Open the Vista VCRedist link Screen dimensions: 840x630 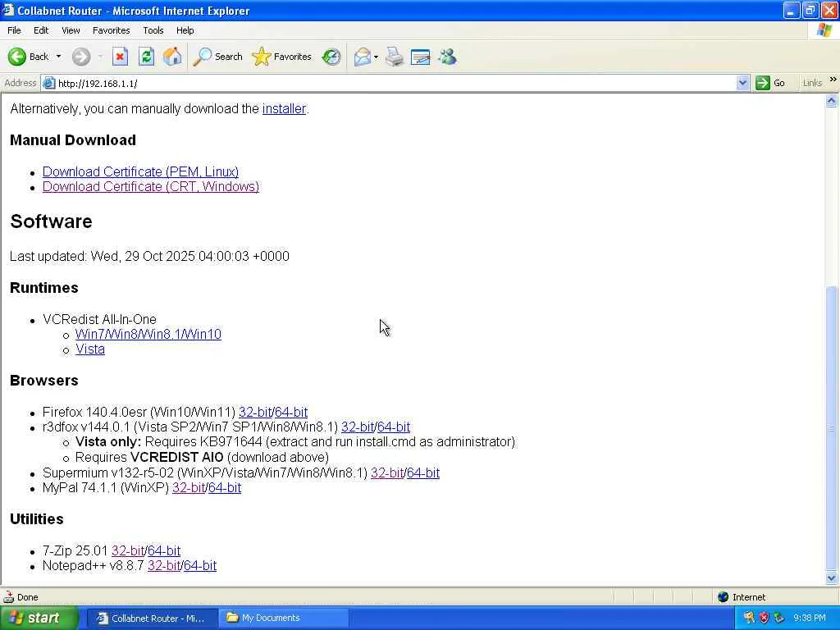[x=90, y=349]
